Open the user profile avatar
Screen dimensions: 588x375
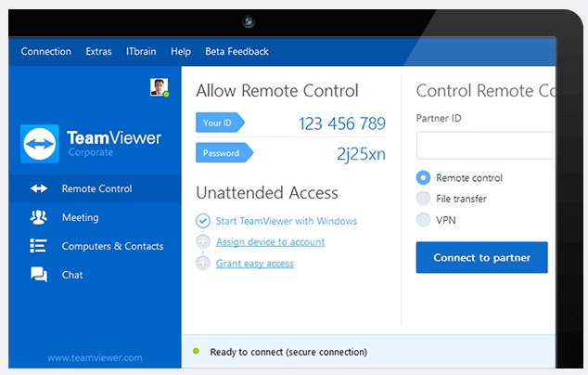(x=159, y=87)
